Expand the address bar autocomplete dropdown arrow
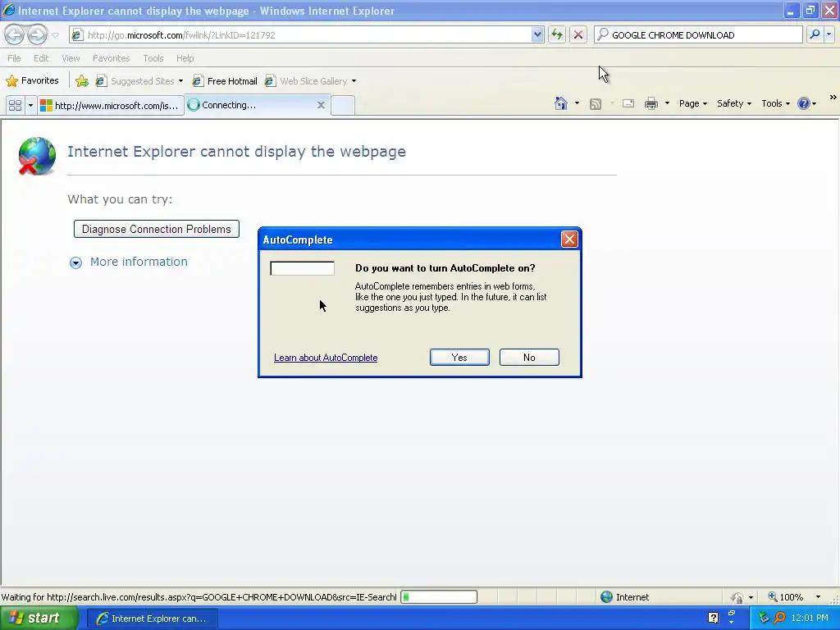This screenshot has width=840, height=630. coord(537,34)
